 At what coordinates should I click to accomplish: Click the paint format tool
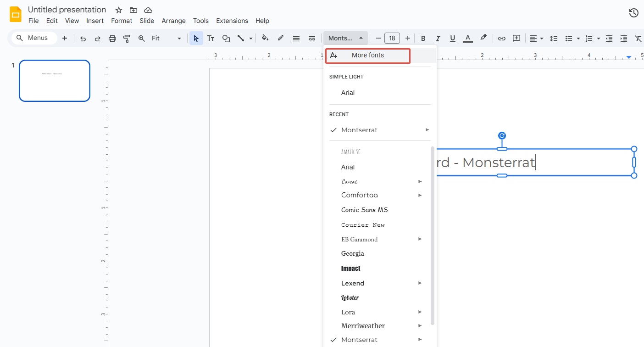127,38
